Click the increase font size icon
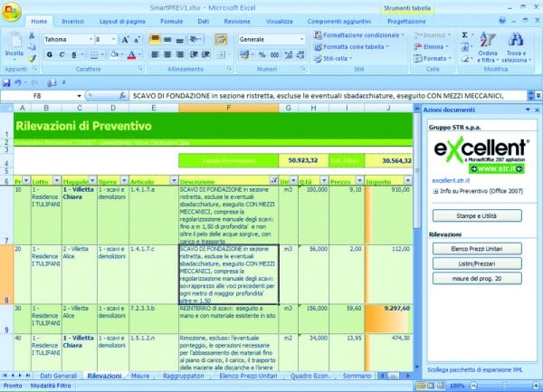The width and height of the screenshot is (543, 392). click(125, 40)
